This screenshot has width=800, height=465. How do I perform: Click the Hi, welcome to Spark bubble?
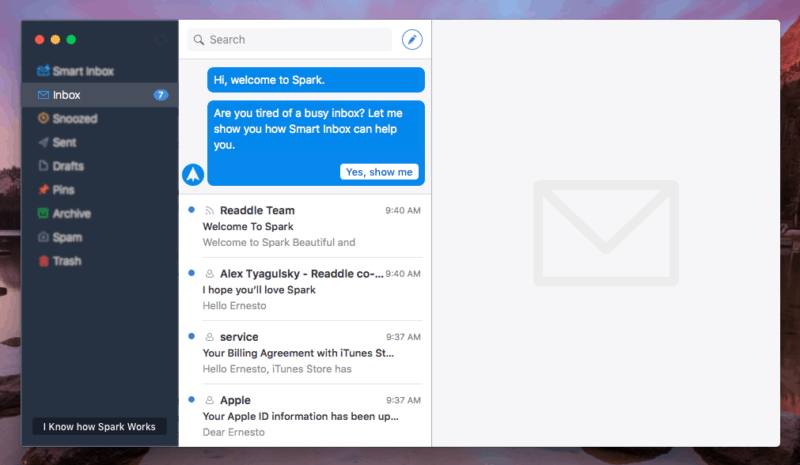316,80
